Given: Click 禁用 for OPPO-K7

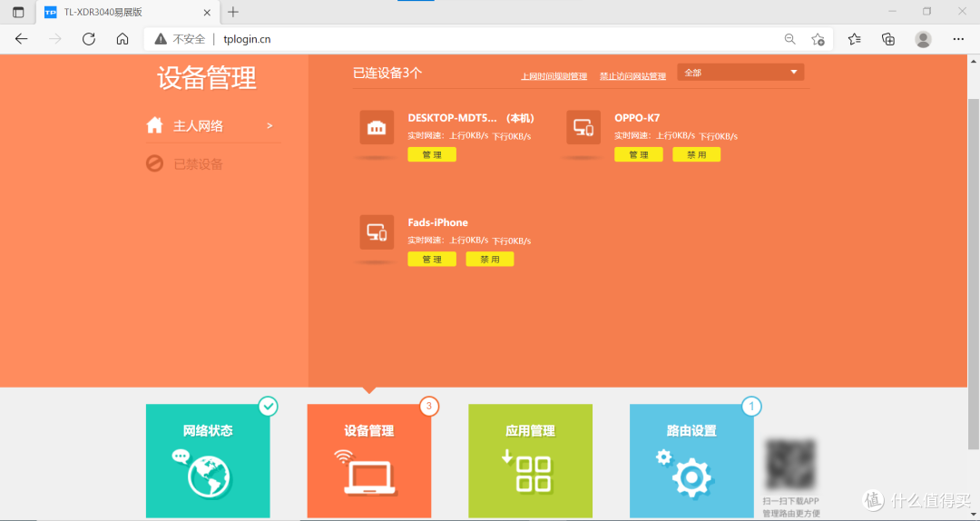Looking at the screenshot, I should click(696, 154).
